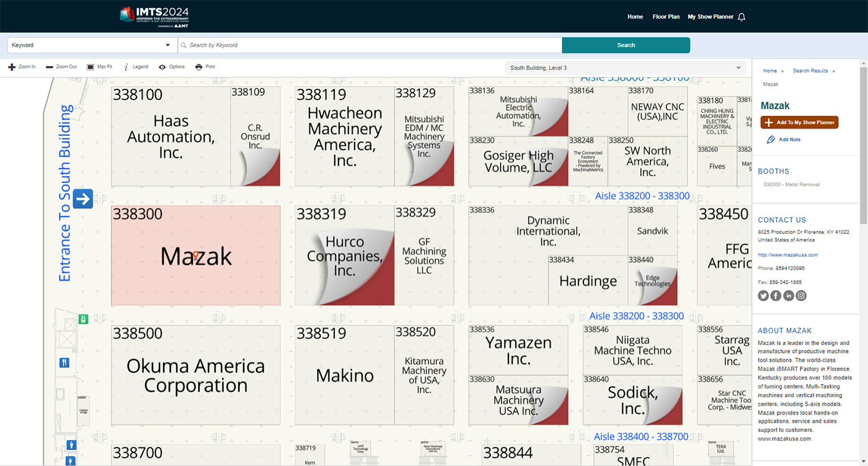Screen dimensions: 868x466
Task: Select the Okuma America Corporation booth
Action: tap(196, 375)
